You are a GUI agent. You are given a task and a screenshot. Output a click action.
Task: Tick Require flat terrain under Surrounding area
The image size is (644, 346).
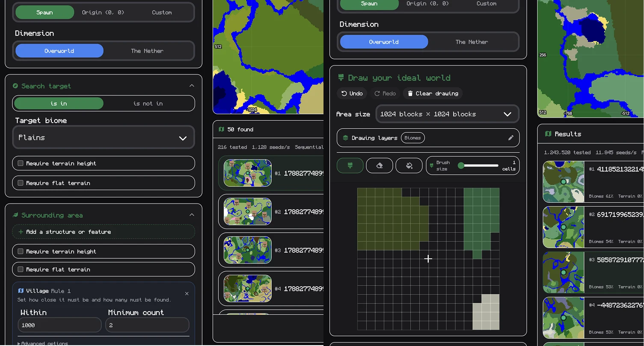[x=21, y=269]
